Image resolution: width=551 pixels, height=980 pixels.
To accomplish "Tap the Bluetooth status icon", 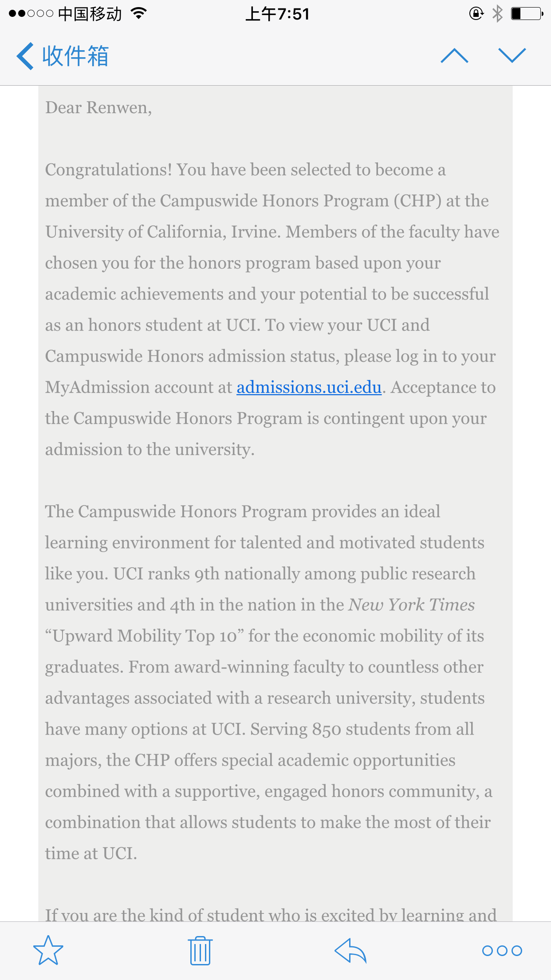I will [497, 14].
